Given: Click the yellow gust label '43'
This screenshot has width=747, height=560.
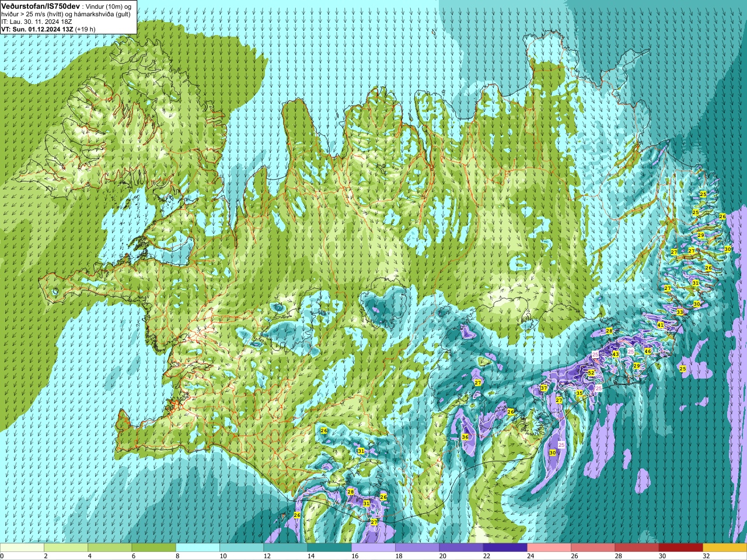Looking at the screenshot, I should click(x=615, y=354).
